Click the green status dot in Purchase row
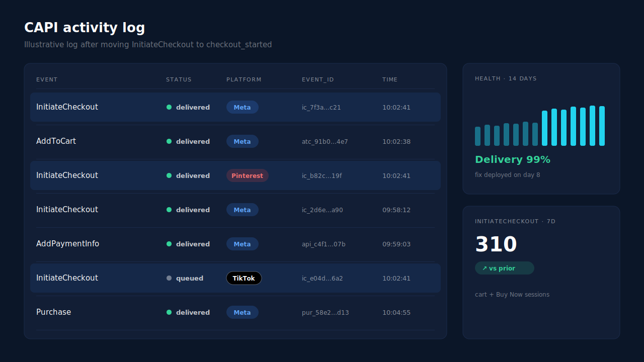 coord(169,312)
